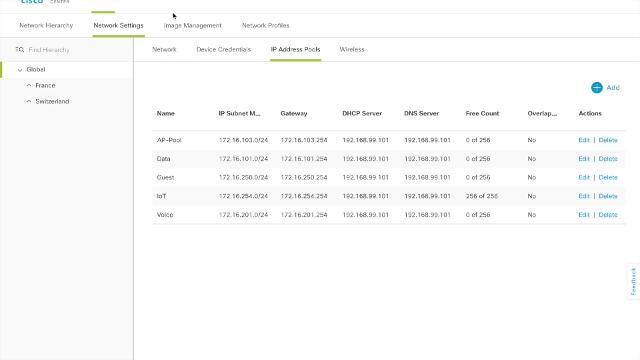The height and width of the screenshot is (360, 640).
Task: Edit the IoT address pool
Action: pos(584,196)
